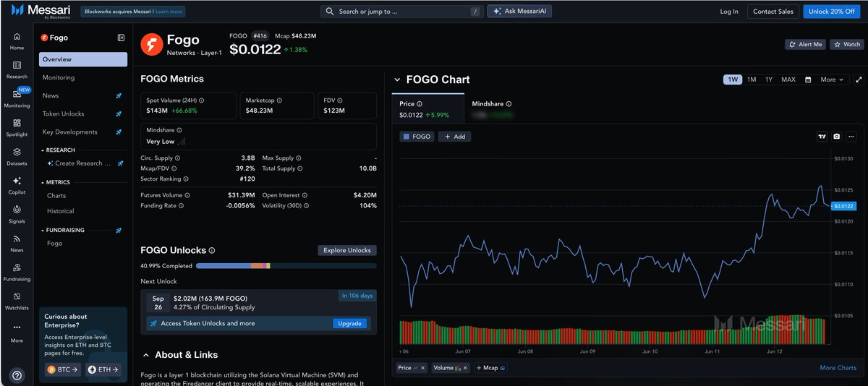The height and width of the screenshot is (386, 868).
Task: Open Copilot in the left rail
Action: coord(17,185)
